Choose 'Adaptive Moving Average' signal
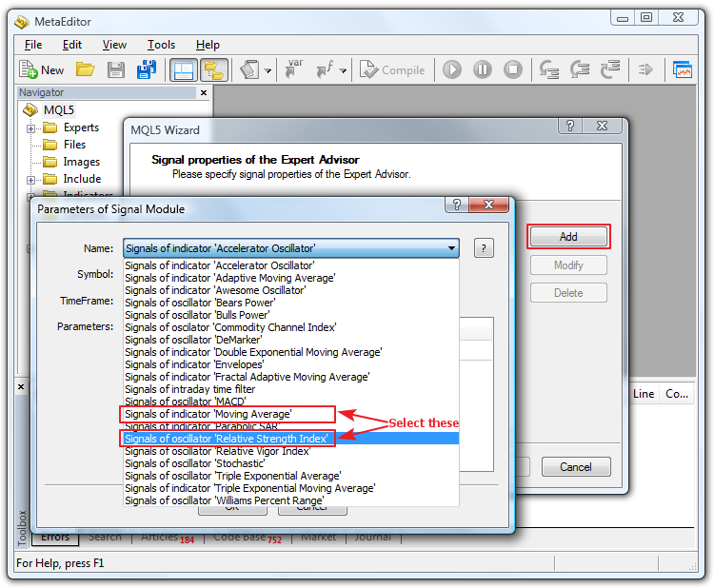The width and height of the screenshot is (714, 588). point(291,278)
